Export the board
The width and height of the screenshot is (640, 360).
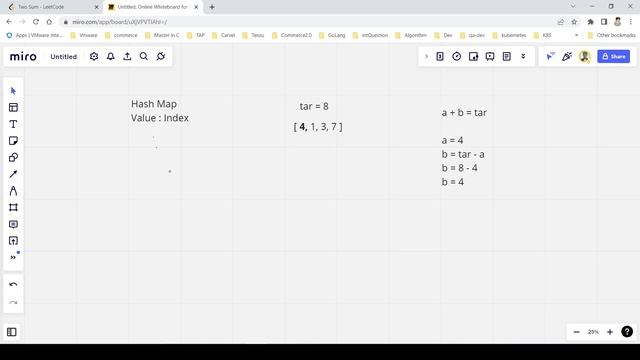(x=127, y=56)
